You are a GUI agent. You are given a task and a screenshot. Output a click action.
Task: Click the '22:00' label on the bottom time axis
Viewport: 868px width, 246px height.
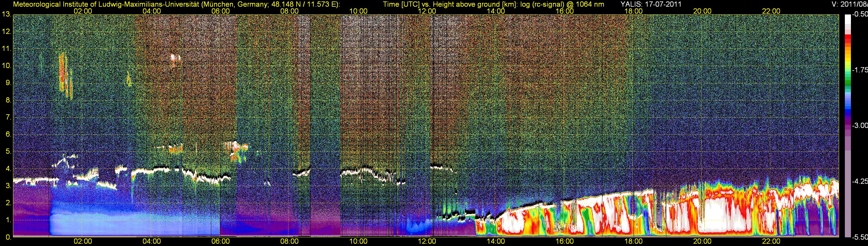(771, 242)
